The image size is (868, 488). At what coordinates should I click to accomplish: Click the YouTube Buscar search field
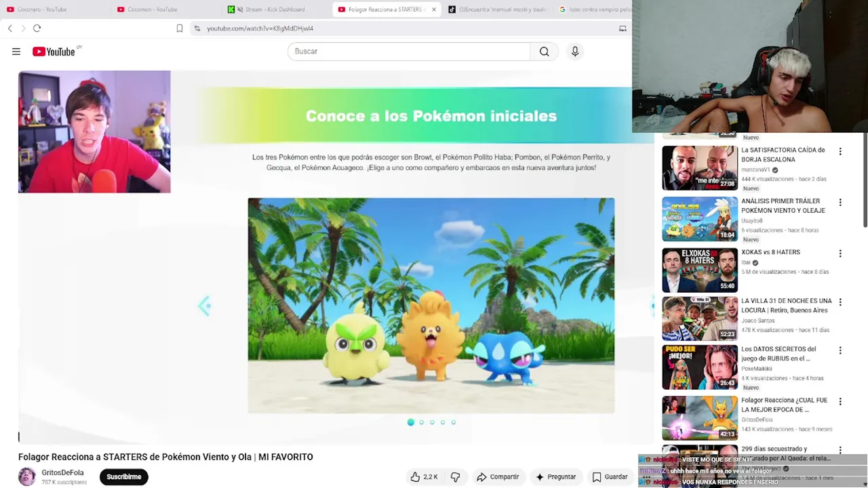pos(409,52)
